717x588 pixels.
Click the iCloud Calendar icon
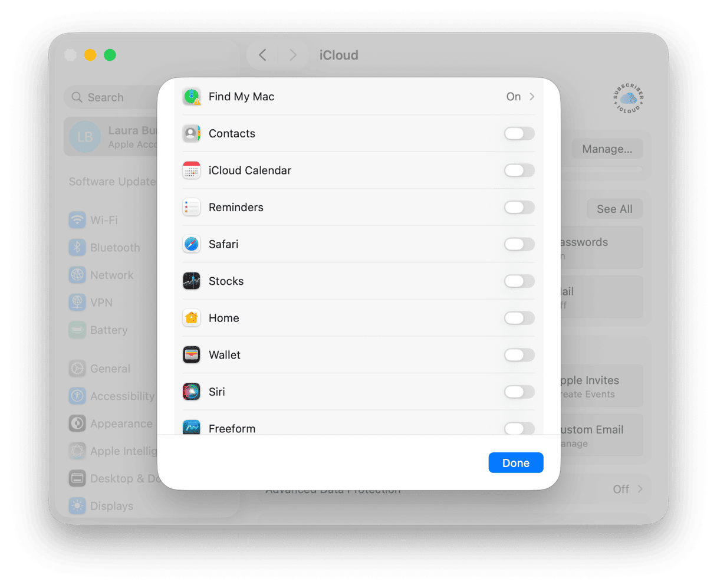pos(192,170)
